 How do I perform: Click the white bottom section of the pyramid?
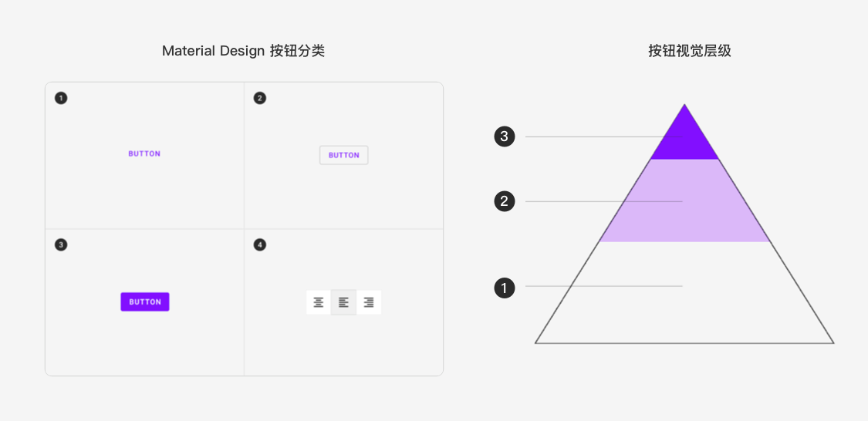(685, 298)
